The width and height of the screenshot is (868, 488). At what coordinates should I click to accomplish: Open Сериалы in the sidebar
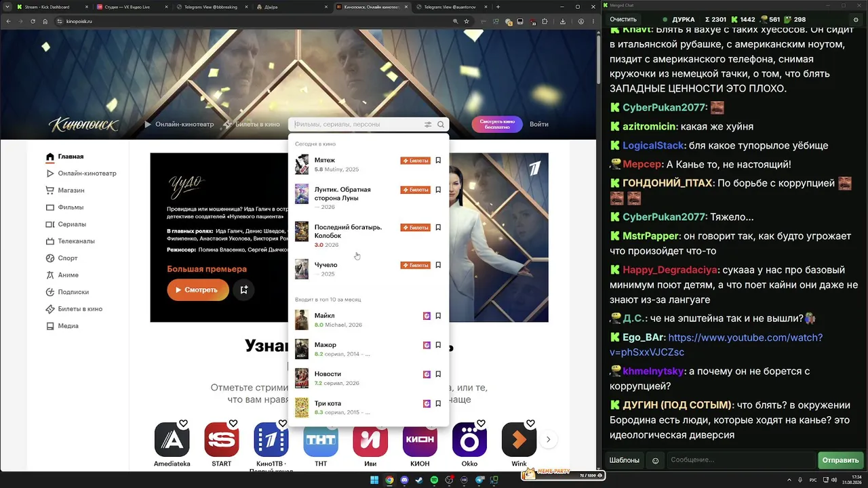(66, 224)
